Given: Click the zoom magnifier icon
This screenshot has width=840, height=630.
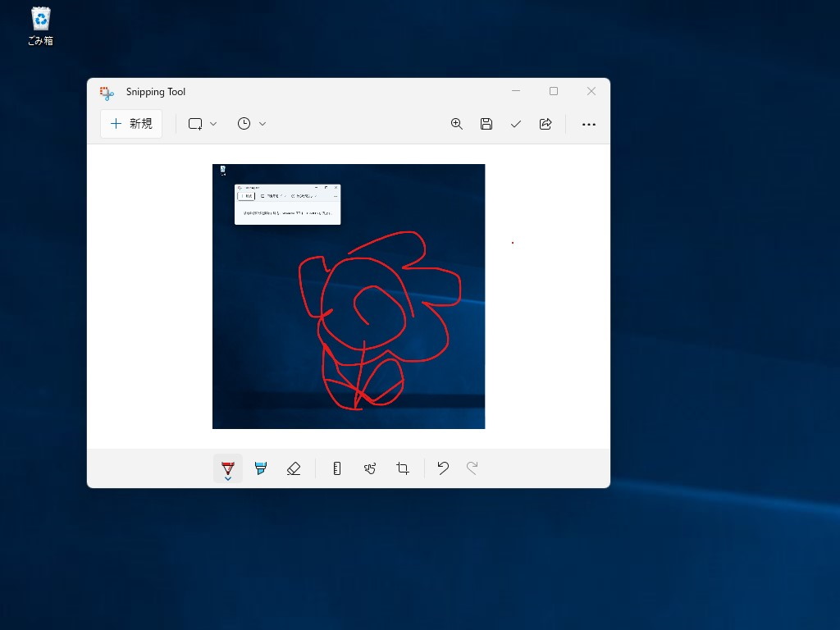Looking at the screenshot, I should [456, 124].
